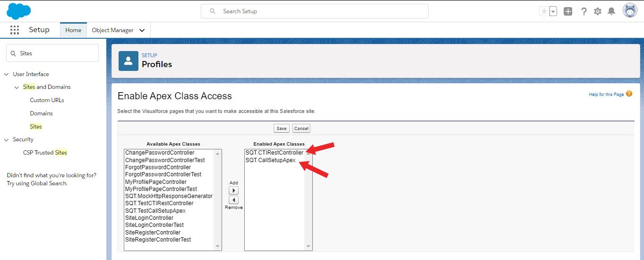Open Custom URLs in the sidebar
The width and height of the screenshot is (644, 260).
47,100
